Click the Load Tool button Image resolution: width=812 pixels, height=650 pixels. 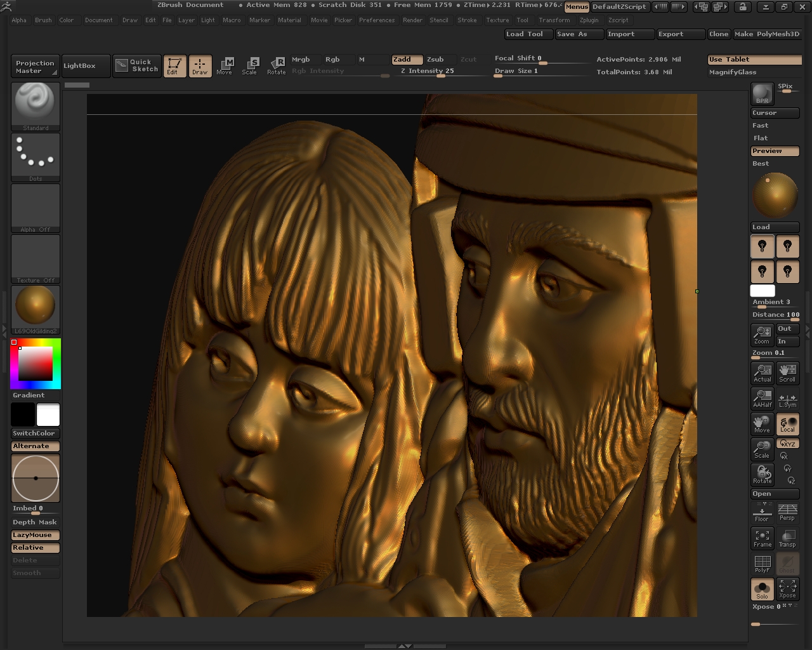tap(528, 34)
